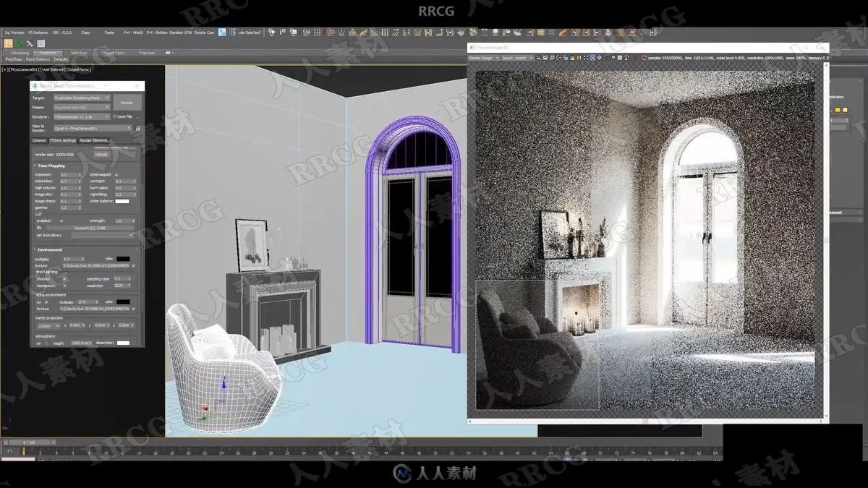Switch to the Render Elements tab
Viewport: 868px width, 488px height.
93,140
